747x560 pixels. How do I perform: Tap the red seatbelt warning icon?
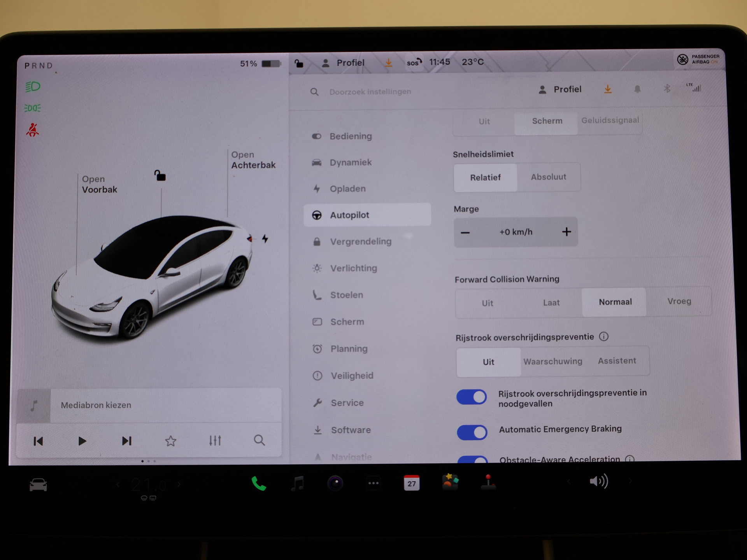(x=33, y=130)
